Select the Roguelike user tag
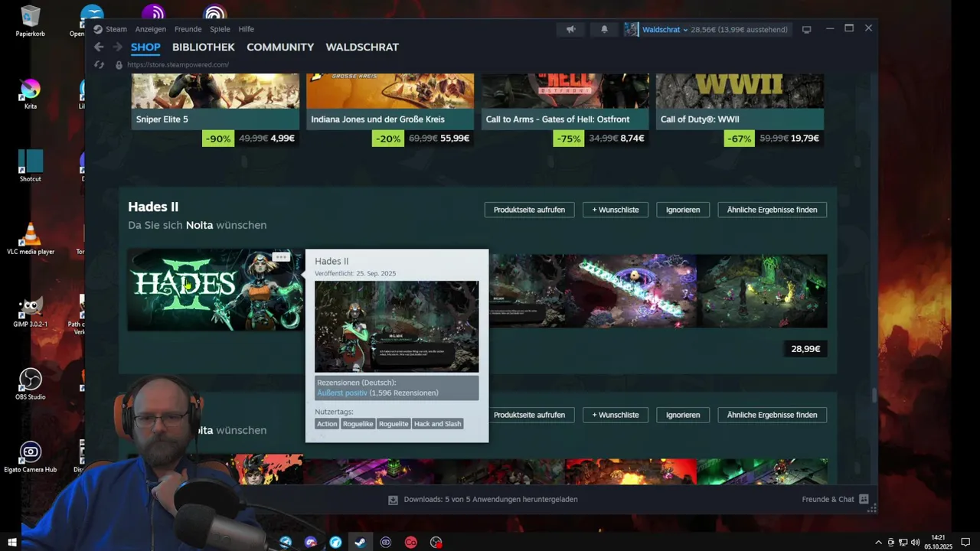The height and width of the screenshot is (551, 980). 358,424
